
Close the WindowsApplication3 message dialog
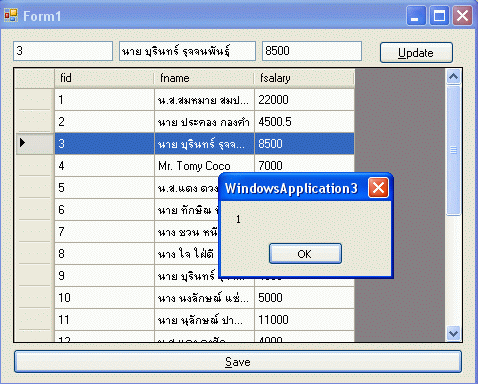click(378, 188)
